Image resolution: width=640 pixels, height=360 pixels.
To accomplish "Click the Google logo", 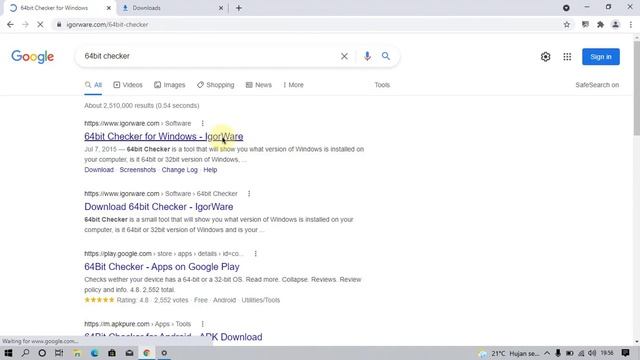I will tap(33, 57).
